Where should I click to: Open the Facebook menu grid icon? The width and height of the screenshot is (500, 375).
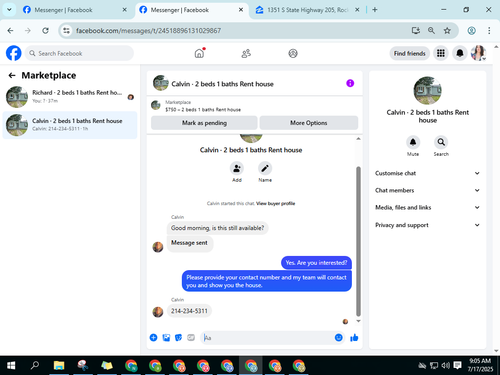coord(441,53)
